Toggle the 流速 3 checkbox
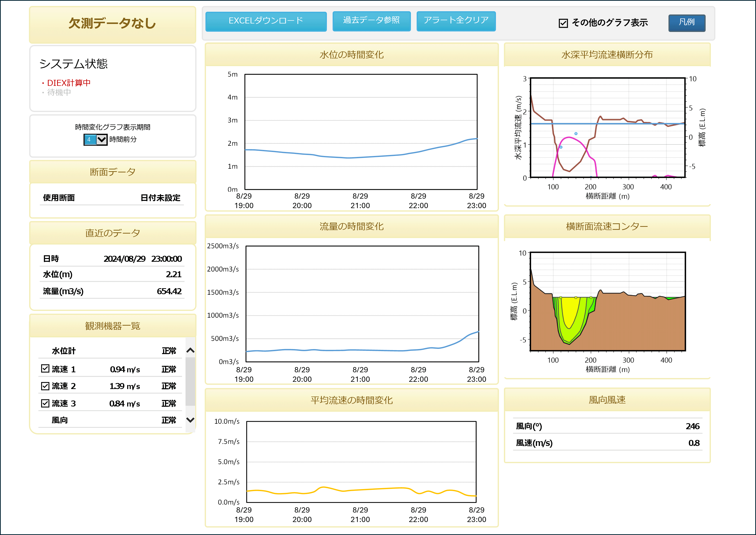Viewport: 756px width, 535px height. click(45, 403)
